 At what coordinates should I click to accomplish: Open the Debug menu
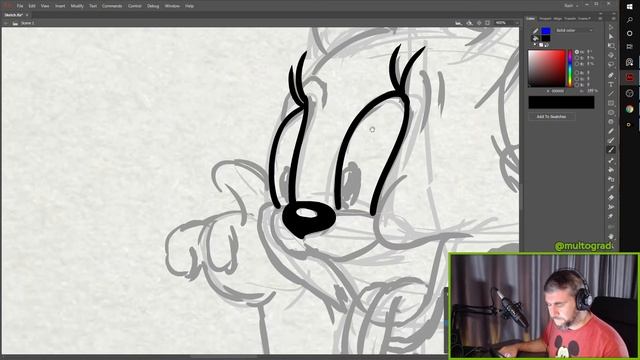tap(153, 6)
